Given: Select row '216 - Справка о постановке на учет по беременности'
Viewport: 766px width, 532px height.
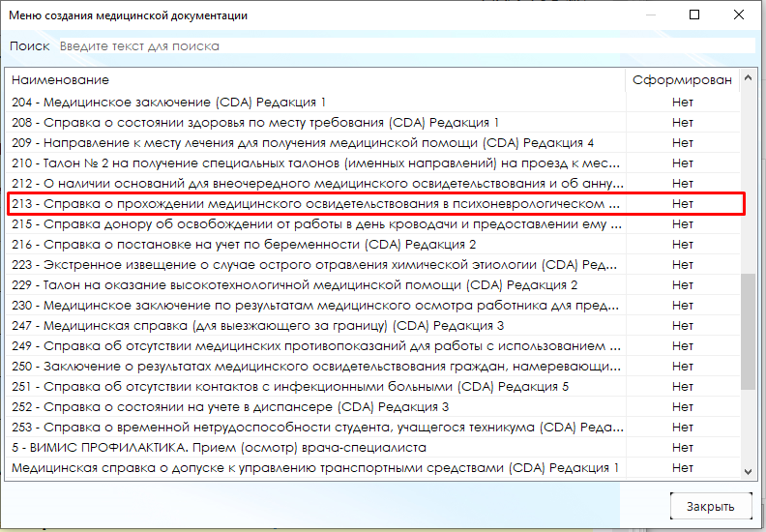Looking at the screenshot, I should 373,245.
